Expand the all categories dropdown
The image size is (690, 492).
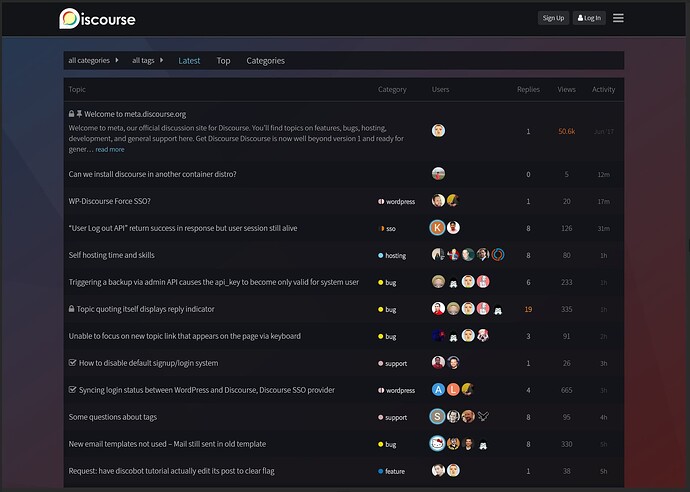(x=93, y=60)
